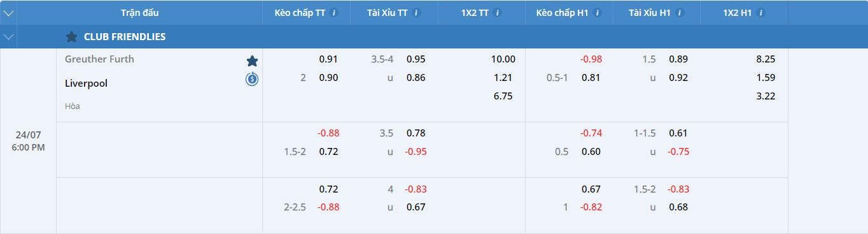Click info icon next to Tài Xỉu H1

point(680,13)
